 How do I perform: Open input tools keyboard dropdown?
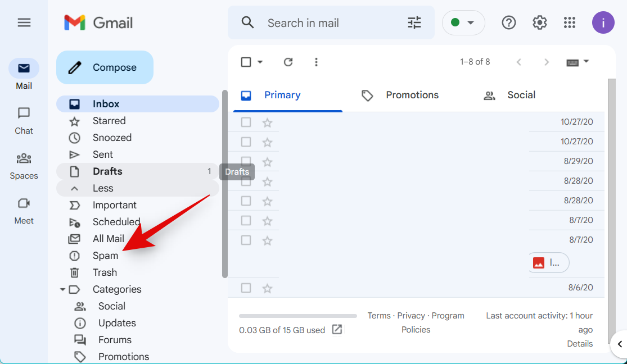click(x=578, y=62)
